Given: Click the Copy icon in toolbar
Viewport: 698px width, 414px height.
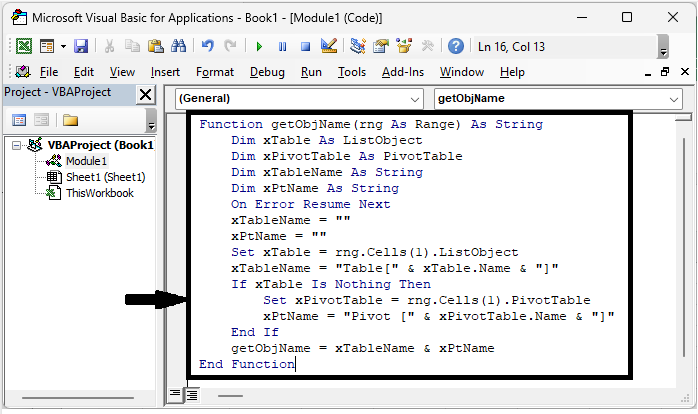Looking at the screenshot, I should (132, 46).
